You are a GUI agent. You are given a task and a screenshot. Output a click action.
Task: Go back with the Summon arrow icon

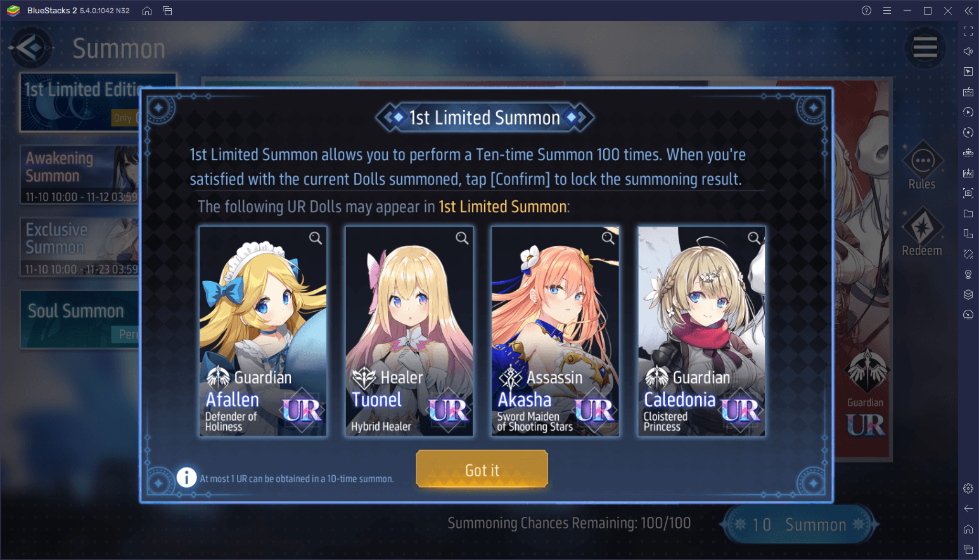point(30,48)
